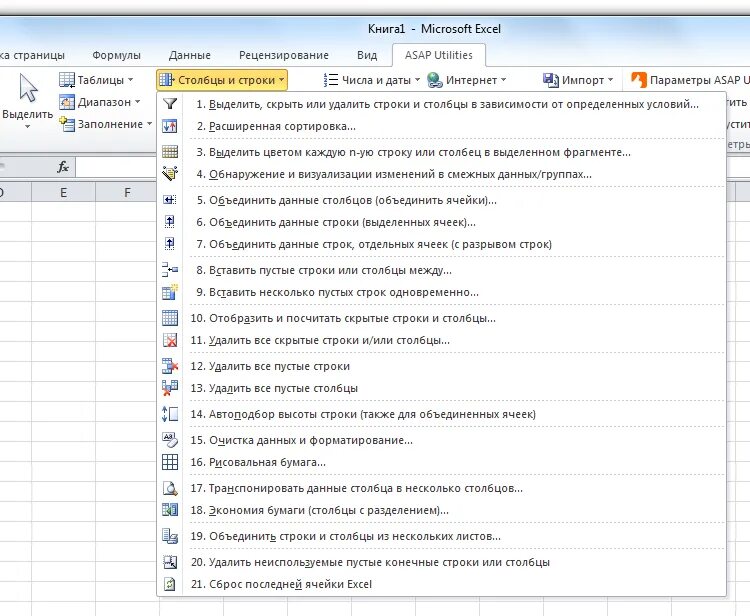
Task: Click the orange Параметры ASAP Utilities icon
Action: point(639,79)
